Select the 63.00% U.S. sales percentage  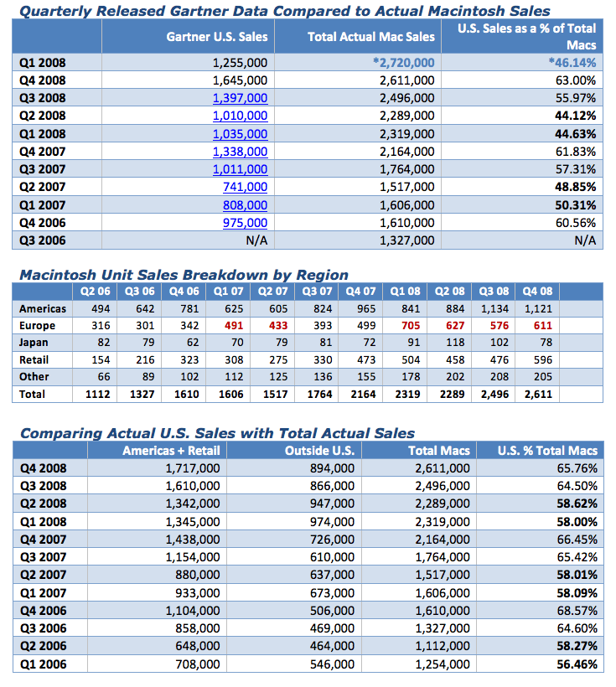[576, 80]
